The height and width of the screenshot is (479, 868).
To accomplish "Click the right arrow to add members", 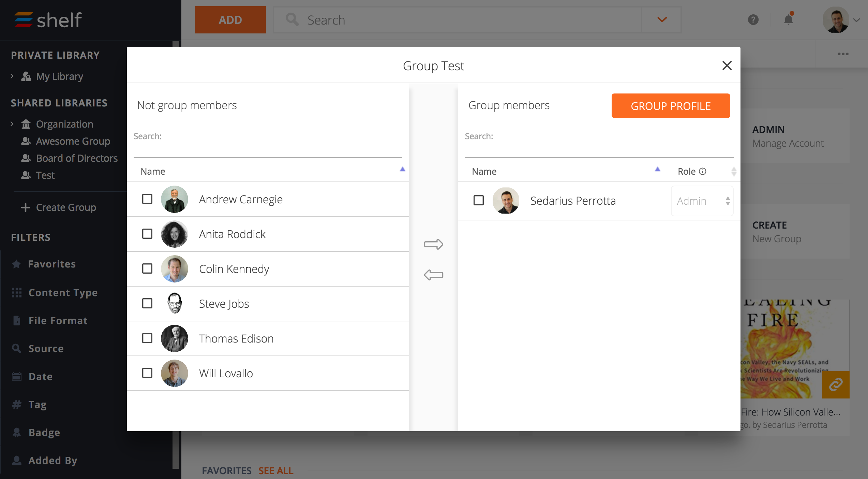I will pyautogui.click(x=433, y=244).
